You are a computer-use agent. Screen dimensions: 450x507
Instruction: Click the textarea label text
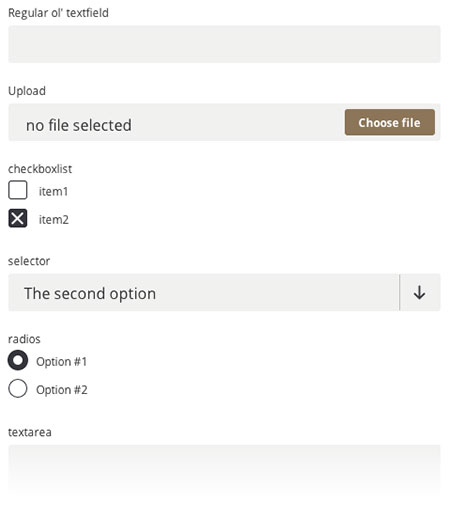(x=30, y=432)
